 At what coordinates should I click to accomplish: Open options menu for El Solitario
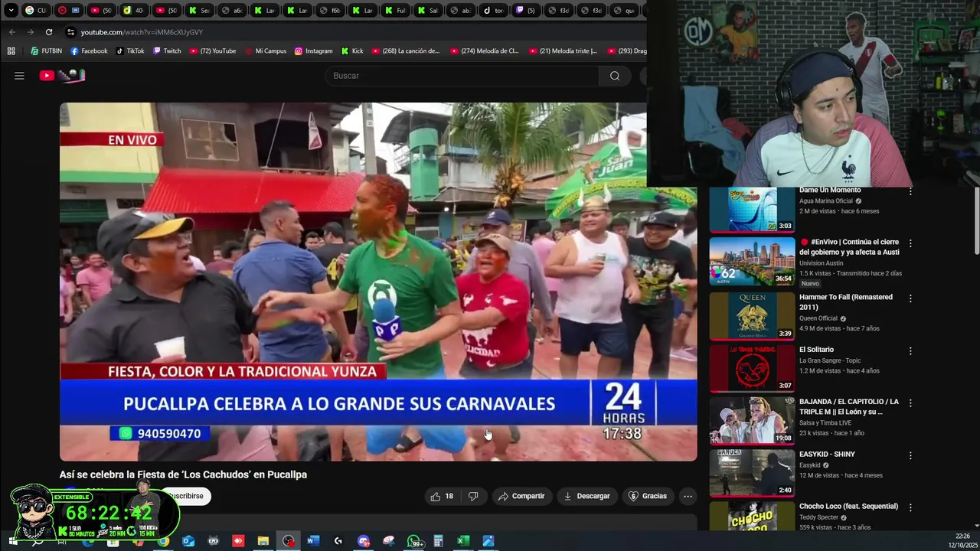(x=910, y=350)
